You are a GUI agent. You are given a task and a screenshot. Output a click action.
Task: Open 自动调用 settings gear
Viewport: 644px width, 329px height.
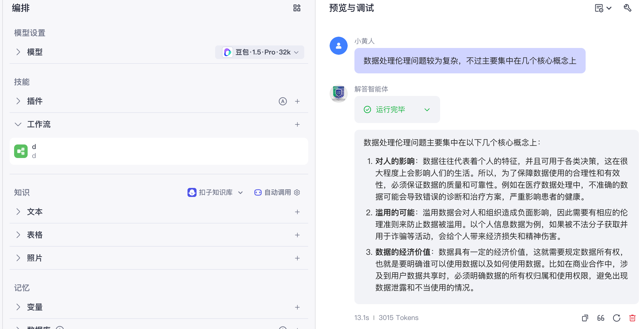[297, 192]
